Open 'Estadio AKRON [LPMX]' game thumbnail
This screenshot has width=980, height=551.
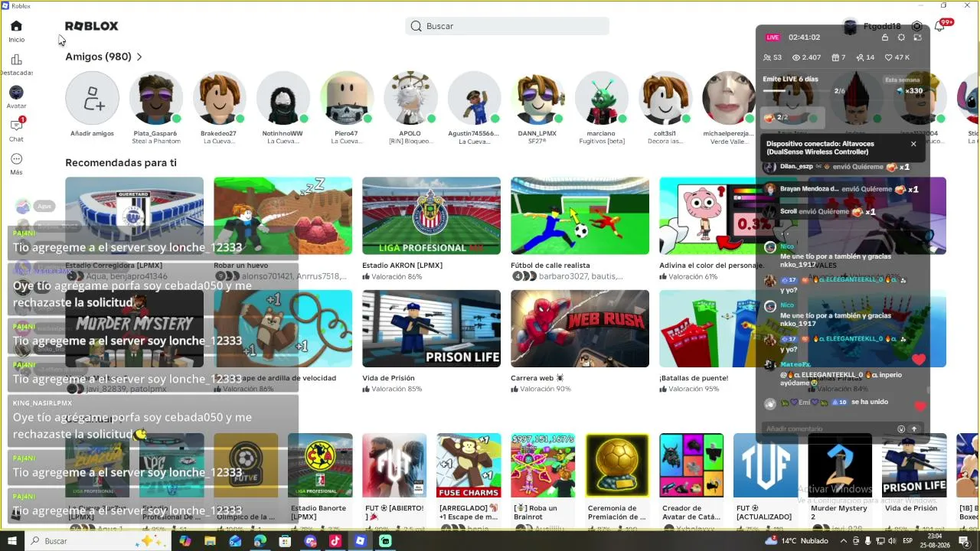point(431,216)
